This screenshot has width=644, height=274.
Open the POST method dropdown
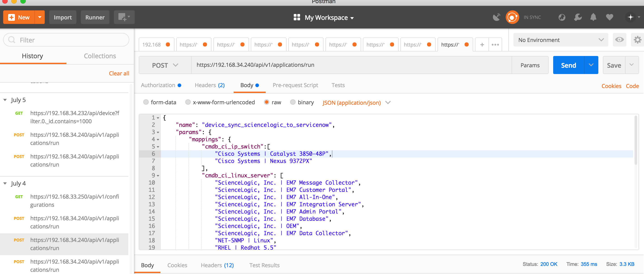click(165, 65)
